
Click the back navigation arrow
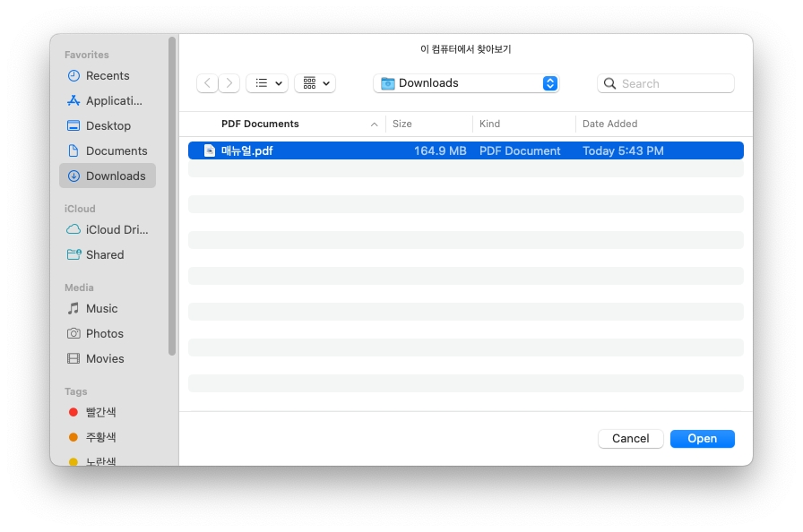coord(208,83)
